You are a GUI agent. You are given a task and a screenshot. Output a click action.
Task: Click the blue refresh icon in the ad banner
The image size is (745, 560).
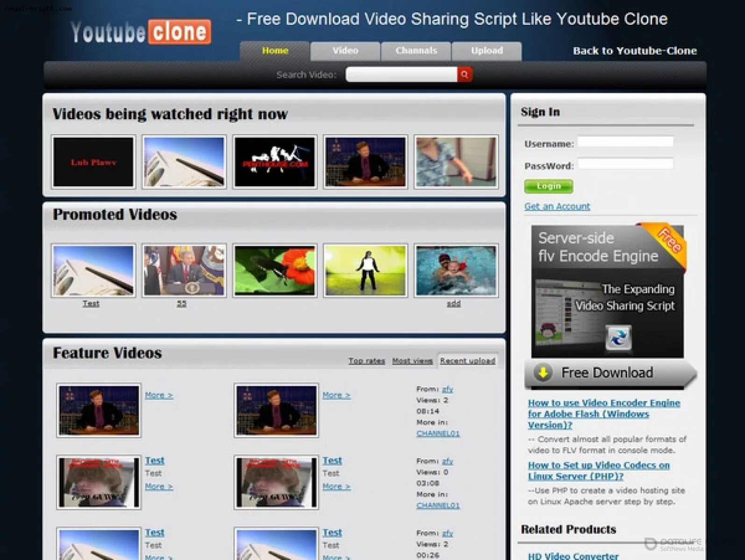pyautogui.click(x=618, y=337)
